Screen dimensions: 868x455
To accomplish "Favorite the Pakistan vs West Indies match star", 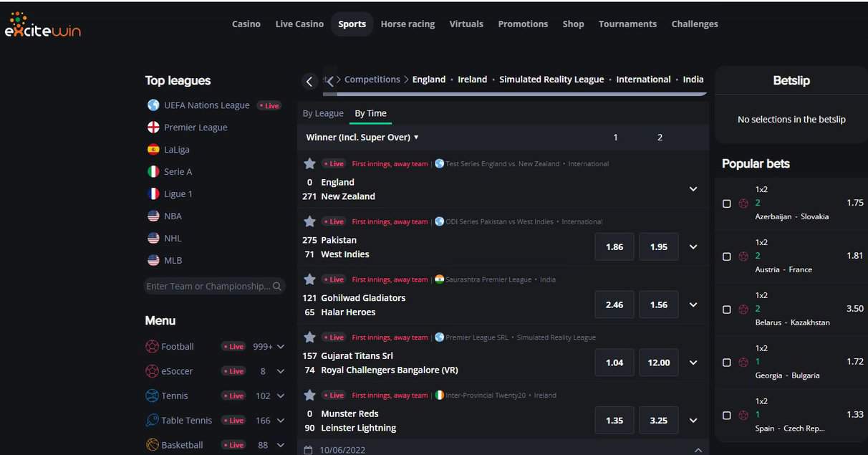I will pos(309,221).
